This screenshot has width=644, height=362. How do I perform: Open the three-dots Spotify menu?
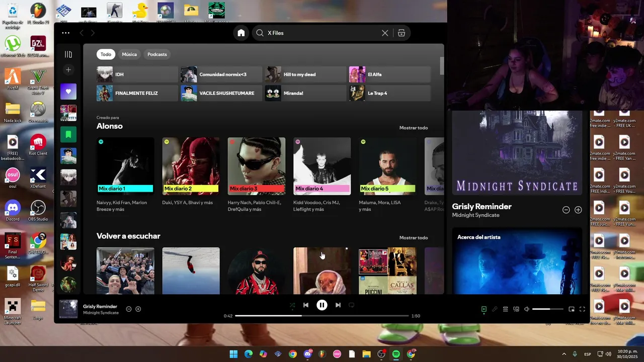66,33
